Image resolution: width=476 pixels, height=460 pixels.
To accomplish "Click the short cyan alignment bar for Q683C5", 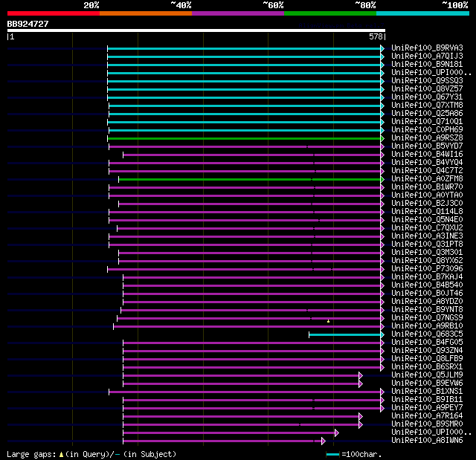I will click(345, 334).
